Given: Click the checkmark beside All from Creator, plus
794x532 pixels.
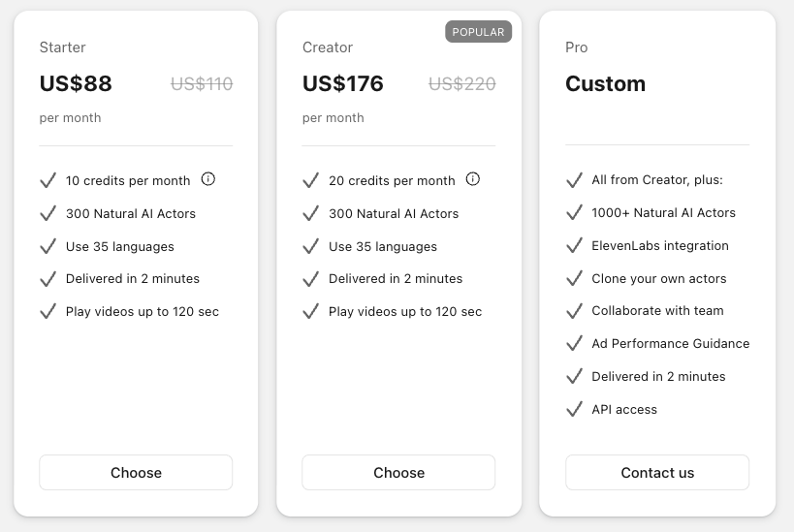Looking at the screenshot, I should coord(574,179).
